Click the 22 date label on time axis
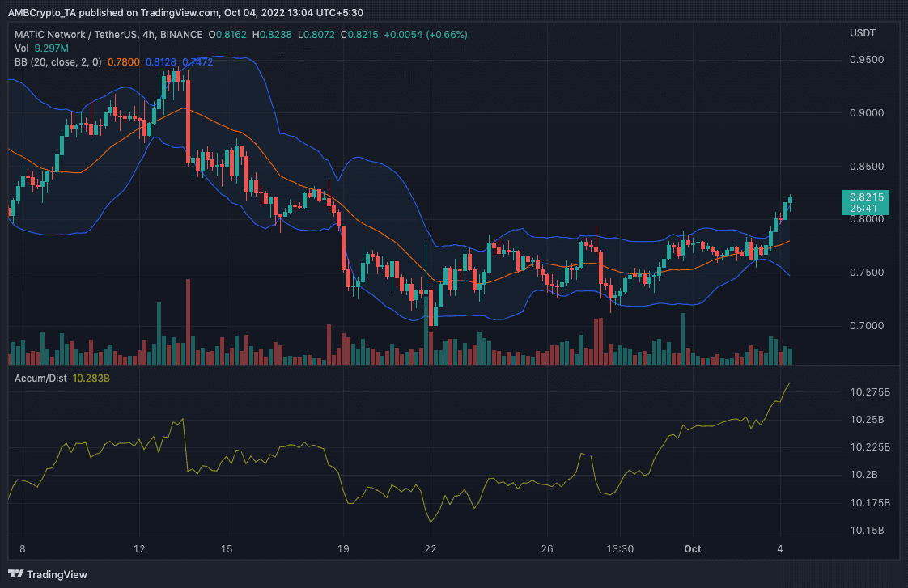This screenshot has height=588, width=908. point(430,548)
